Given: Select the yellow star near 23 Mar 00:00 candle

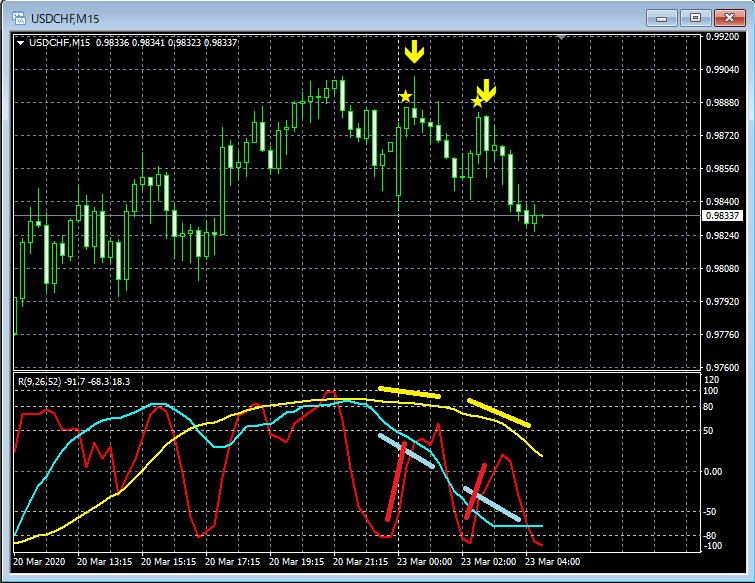Looking at the screenshot, I should point(406,96).
